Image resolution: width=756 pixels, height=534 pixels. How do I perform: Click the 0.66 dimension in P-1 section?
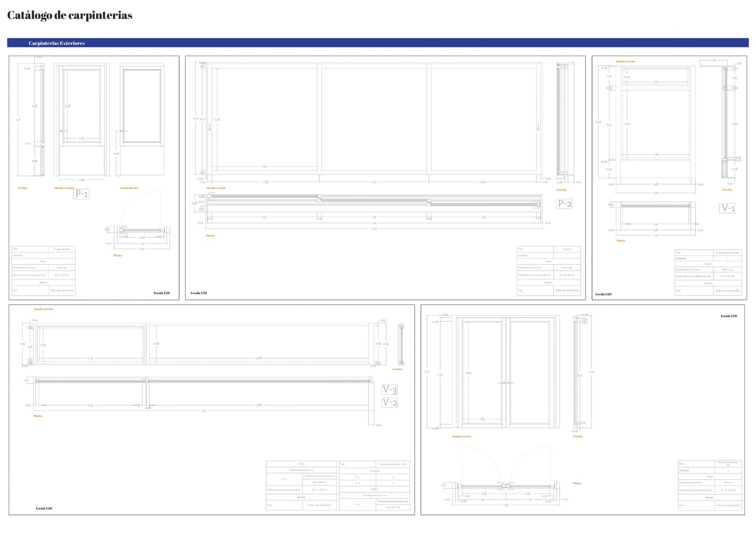coord(35,161)
